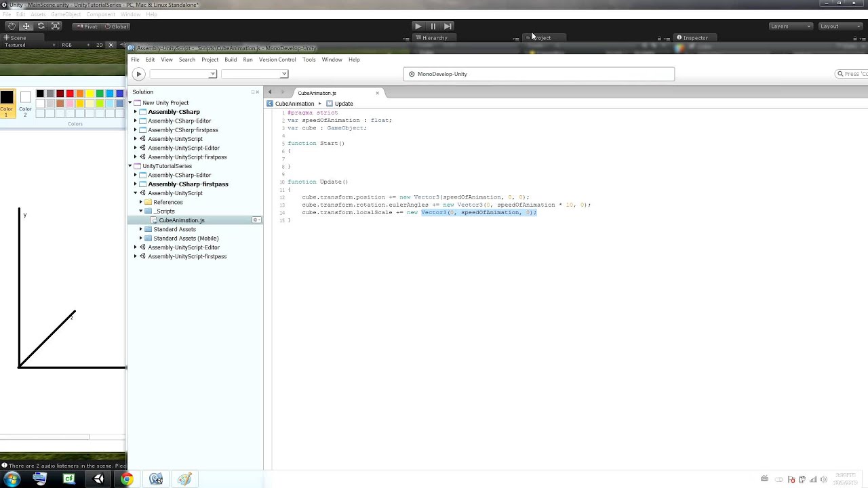868x488 pixels.
Task: Expand the References folder
Action: pyautogui.click(x=141, y=202)
